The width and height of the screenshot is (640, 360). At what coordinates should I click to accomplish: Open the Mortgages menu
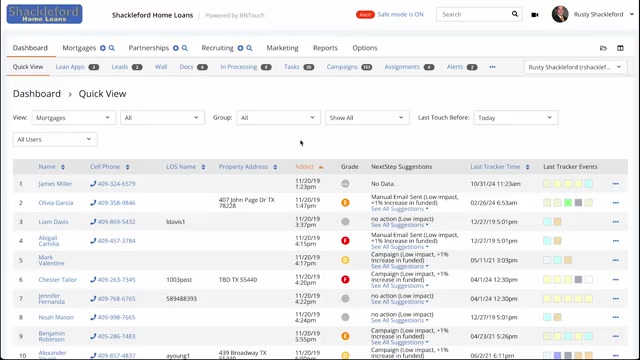pos(79,48)
